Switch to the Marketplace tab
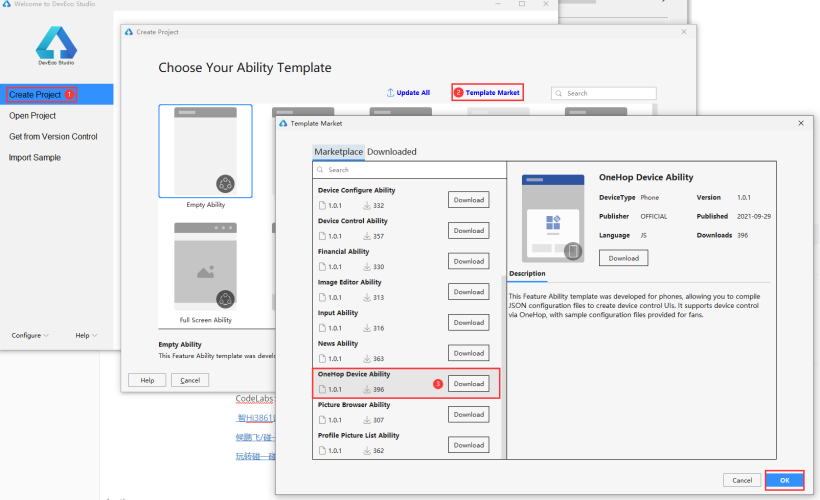Image resolution: width=820 pixels, height=500 pixels. [x=338, y=152]
